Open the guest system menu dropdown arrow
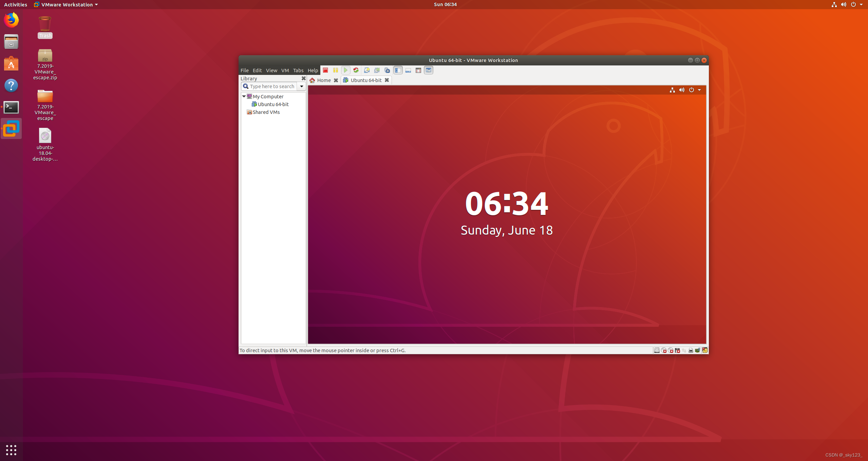Image resolution: width=868 pixels, height=461 pixels. tap(699, 90)
